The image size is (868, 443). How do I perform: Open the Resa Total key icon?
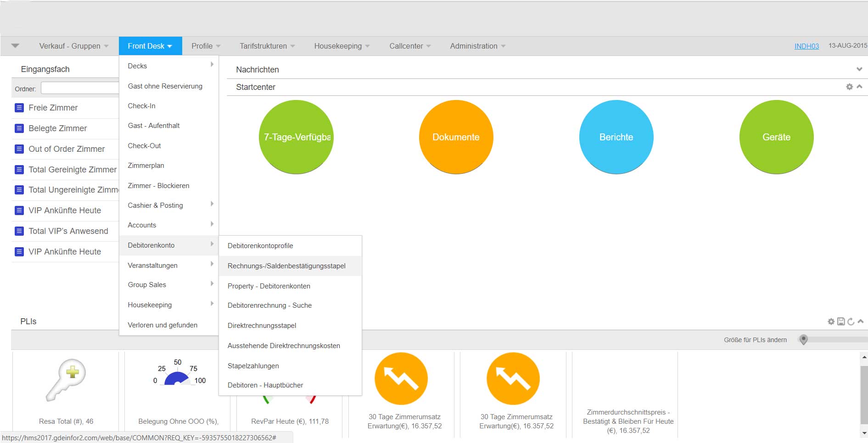tap(66, 380)
